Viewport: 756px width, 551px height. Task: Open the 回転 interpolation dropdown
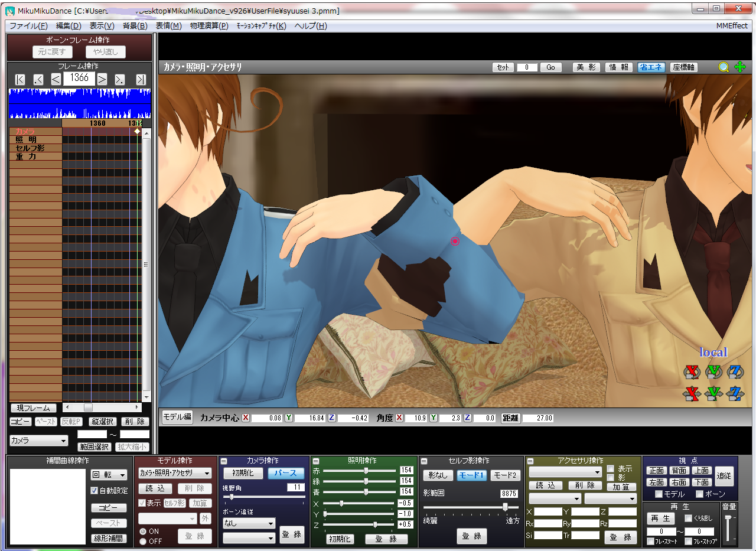[109, 475]
